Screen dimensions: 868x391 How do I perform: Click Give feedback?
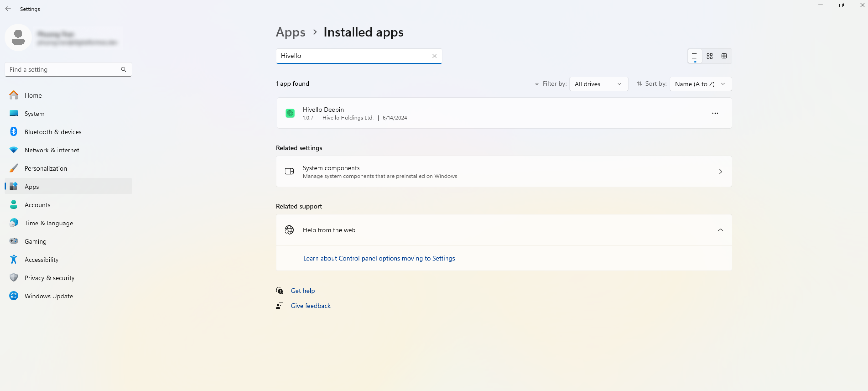(310, 306)
